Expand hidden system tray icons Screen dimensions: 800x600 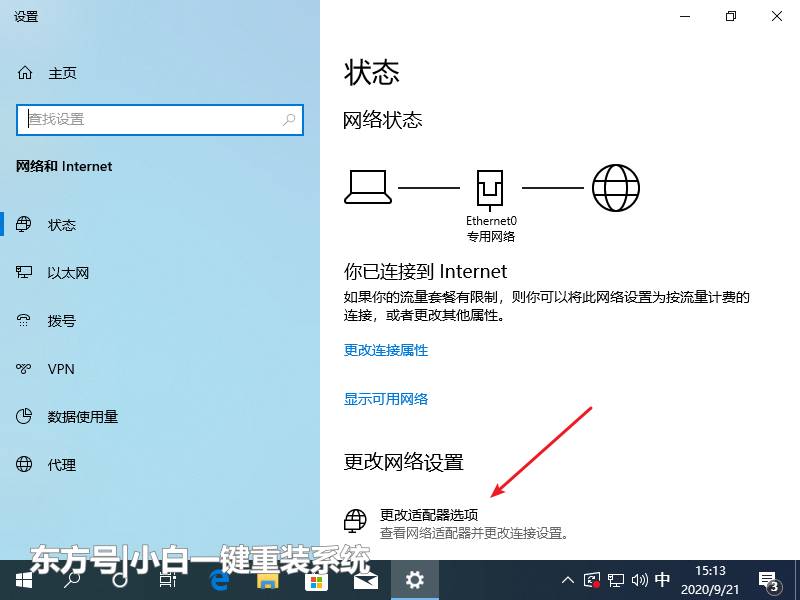pyautogui.click(x=567, y=580)
